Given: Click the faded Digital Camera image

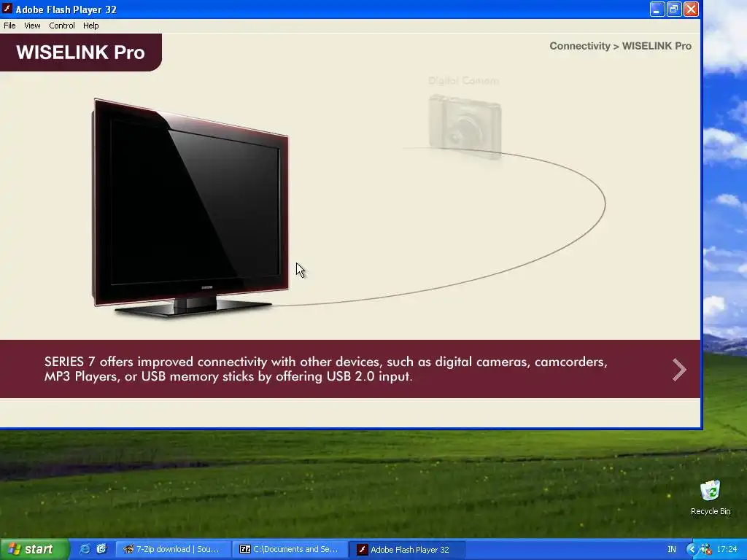Looking at the screenshot, I should point(465,125).
